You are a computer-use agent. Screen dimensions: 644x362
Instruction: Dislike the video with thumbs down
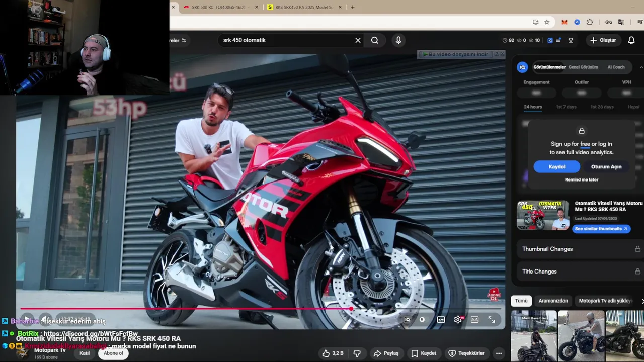357,353
